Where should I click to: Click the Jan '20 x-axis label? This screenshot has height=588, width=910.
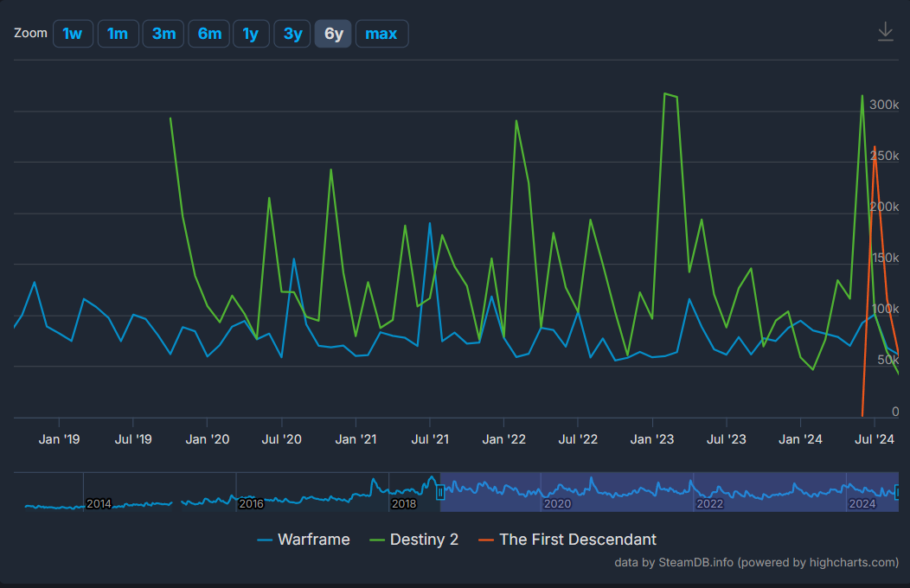pos(208,439)
